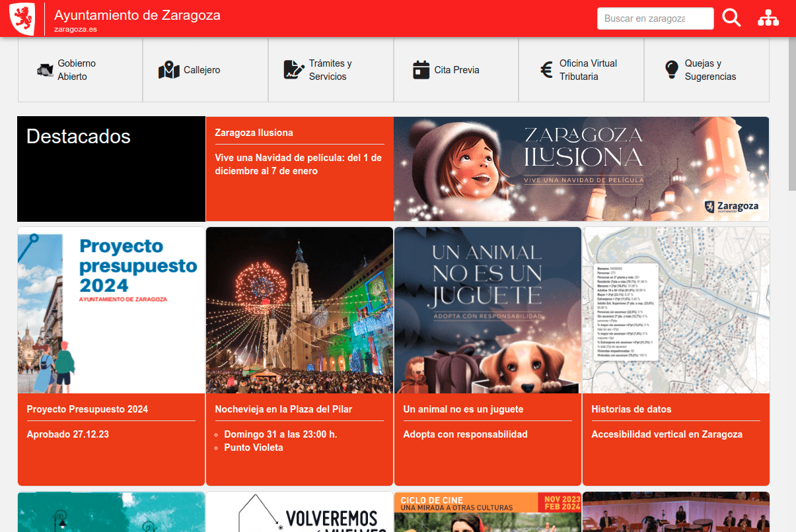Open the Zaragoza Ilusiona heading link
The image size is (796, 532).
tap(254, 133)
